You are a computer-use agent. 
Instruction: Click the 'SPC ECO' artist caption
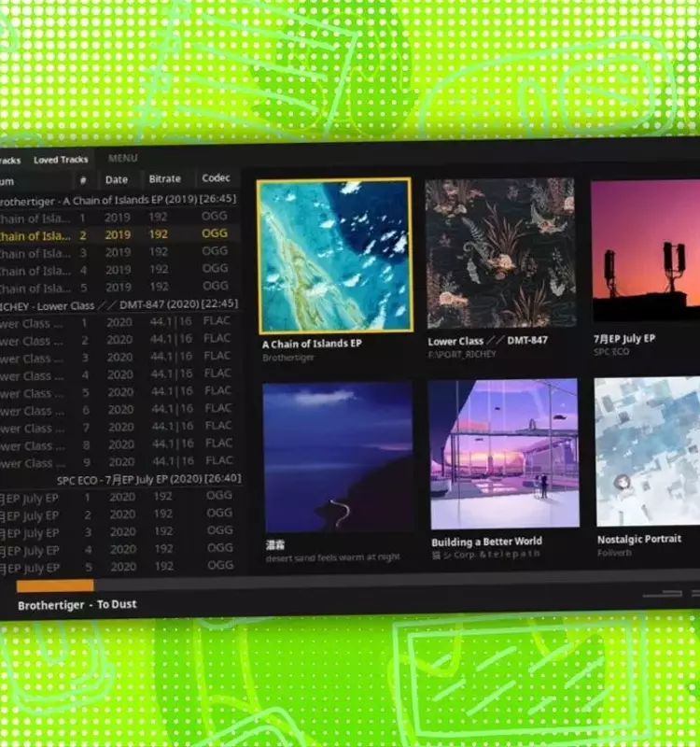(x=611, y=352)
